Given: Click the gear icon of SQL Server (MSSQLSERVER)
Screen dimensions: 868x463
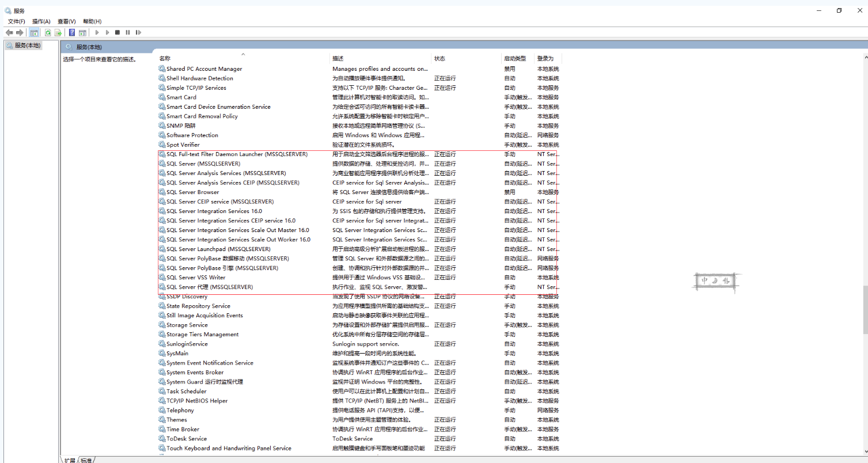Looking at the screenshot, I should (162, 164).
